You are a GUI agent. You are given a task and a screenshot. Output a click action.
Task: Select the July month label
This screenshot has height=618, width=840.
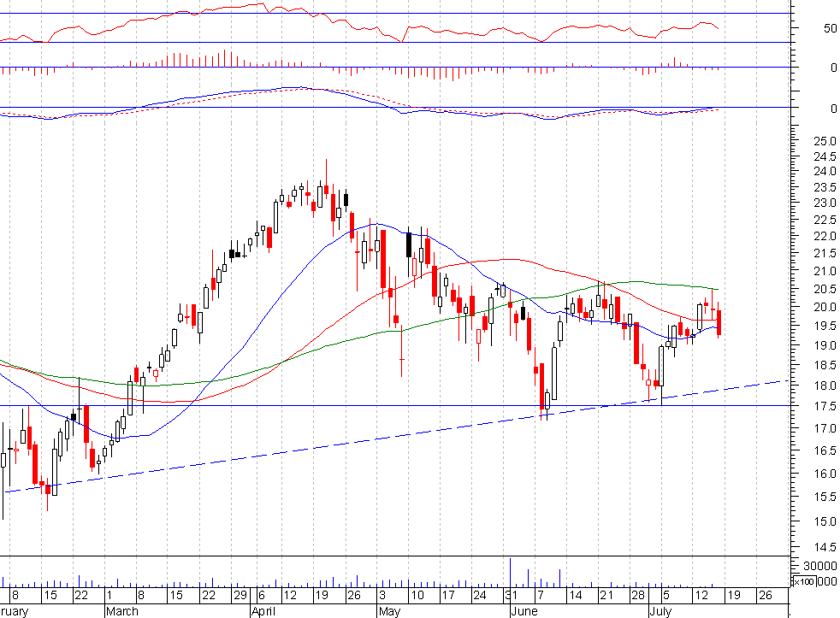[x=660, y=611]
